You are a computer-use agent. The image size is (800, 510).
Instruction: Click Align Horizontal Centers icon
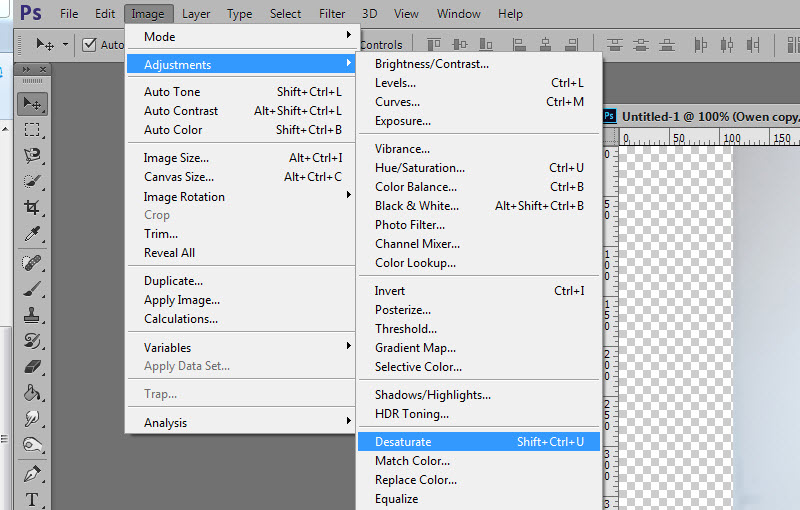[545, 45]
